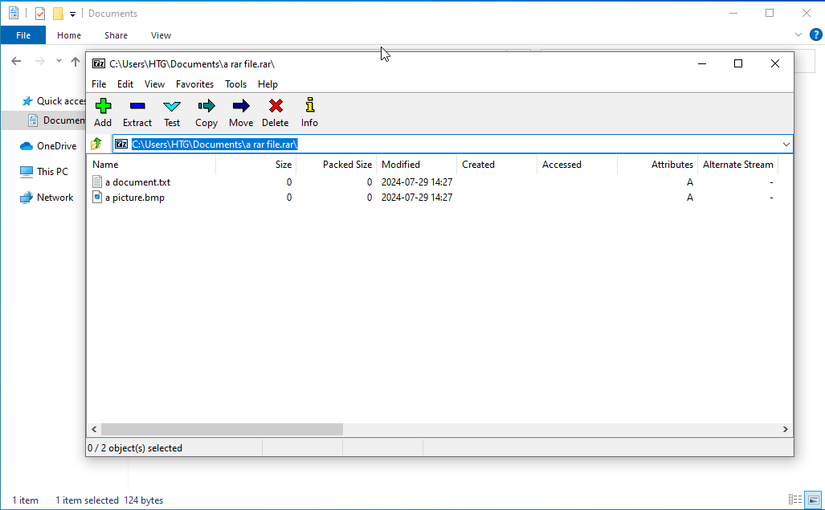Click the Network icon in the sidebar

coord(26,197)
